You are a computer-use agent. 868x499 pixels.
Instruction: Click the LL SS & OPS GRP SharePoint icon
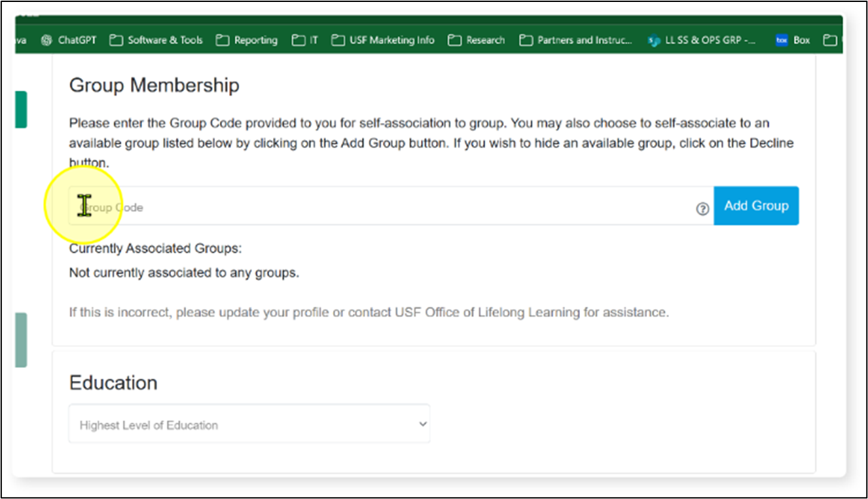(653, 40)
